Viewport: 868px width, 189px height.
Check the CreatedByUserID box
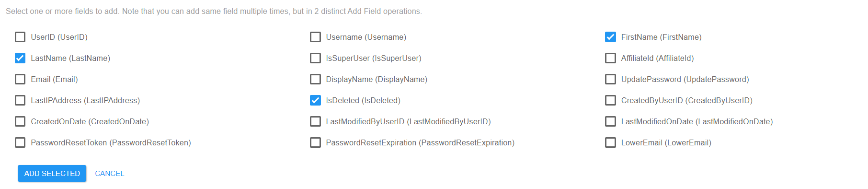click(x=610, y=100)
